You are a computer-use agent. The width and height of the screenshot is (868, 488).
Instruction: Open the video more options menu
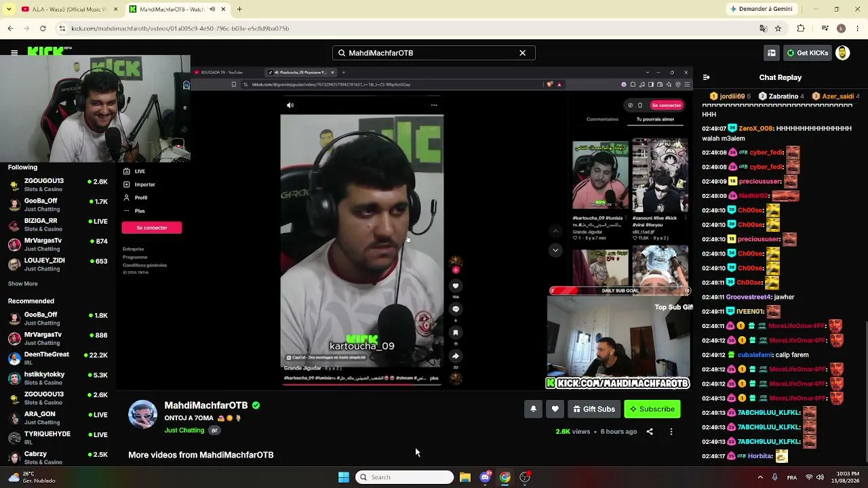671,432
